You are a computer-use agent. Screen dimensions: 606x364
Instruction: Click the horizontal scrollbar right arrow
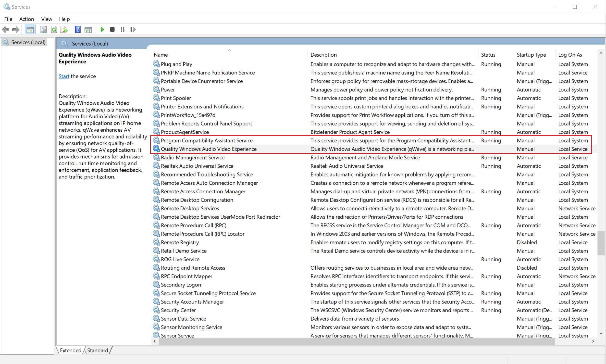coord(593,341)
